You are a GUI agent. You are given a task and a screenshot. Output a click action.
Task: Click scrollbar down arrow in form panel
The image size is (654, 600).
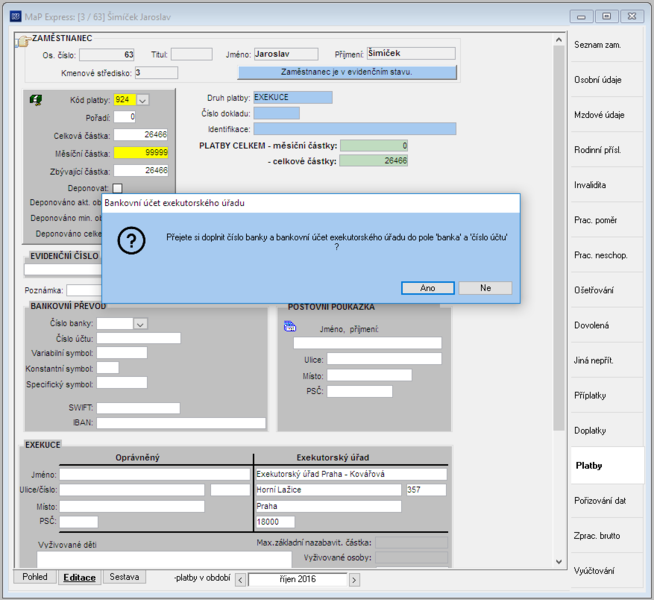[x=559, y=562]
